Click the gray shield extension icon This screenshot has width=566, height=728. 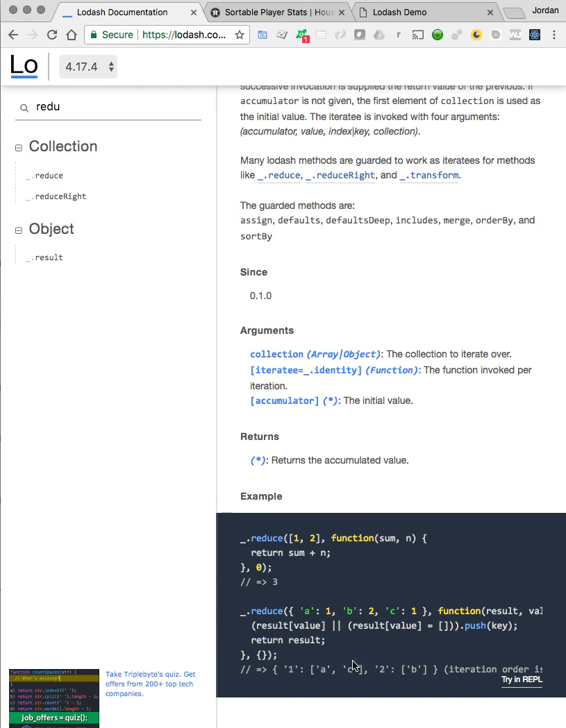360,35
